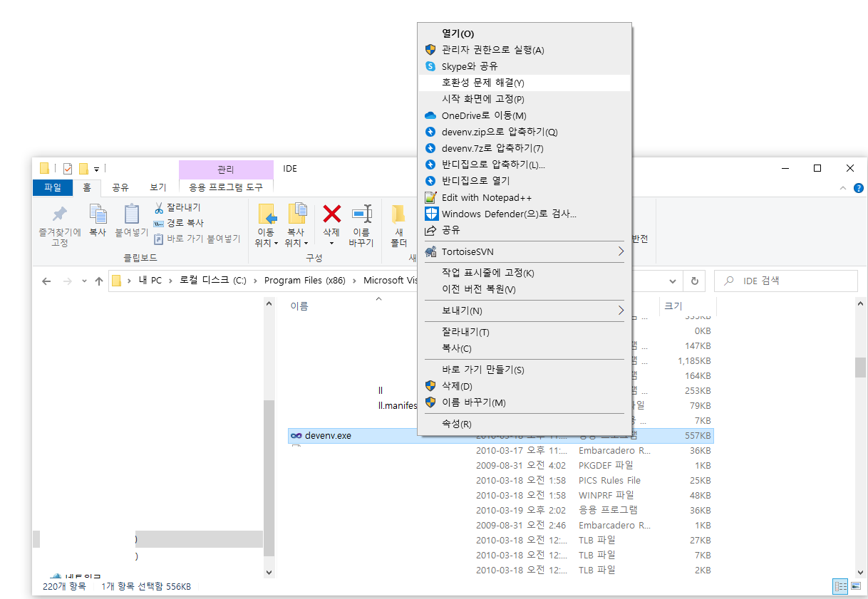
Task: Open the dropdown arrow under the ribbon 삭제 button
Action: [x=331, y=243]
